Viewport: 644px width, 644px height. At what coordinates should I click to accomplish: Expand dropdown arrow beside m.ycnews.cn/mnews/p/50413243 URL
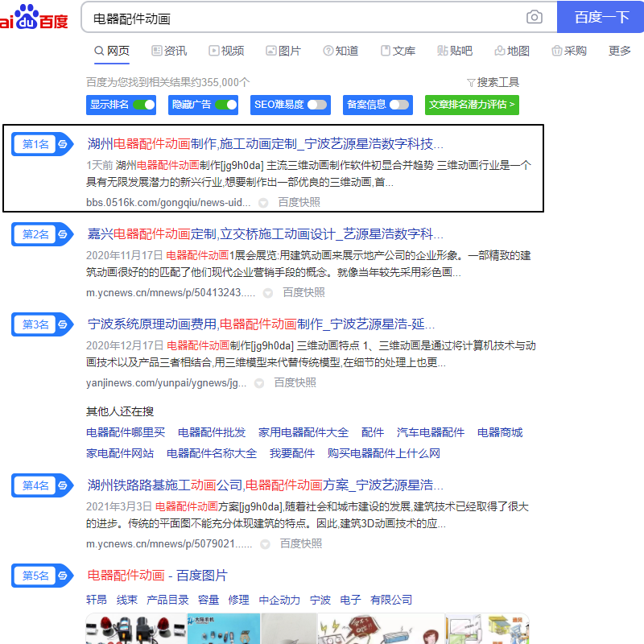268,293
